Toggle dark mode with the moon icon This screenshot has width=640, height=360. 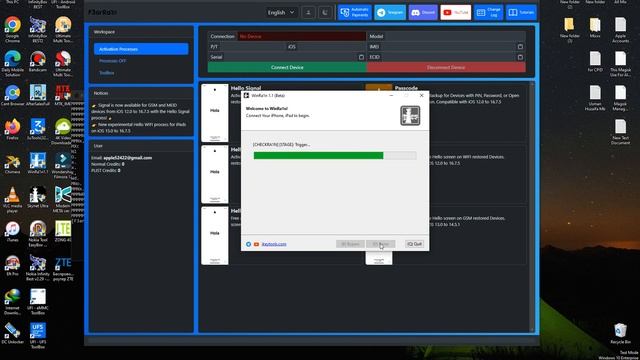tap(325, 13)
